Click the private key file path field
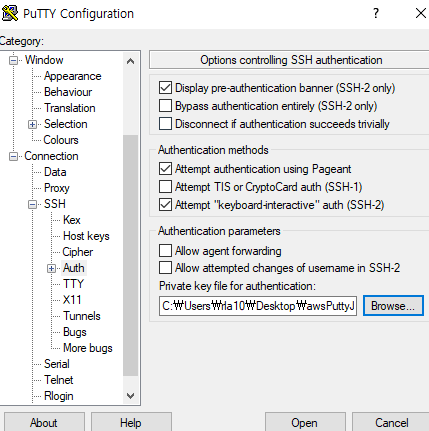Image resolution: width=429 pixels, height=431 pixels. tap(258, 306)
